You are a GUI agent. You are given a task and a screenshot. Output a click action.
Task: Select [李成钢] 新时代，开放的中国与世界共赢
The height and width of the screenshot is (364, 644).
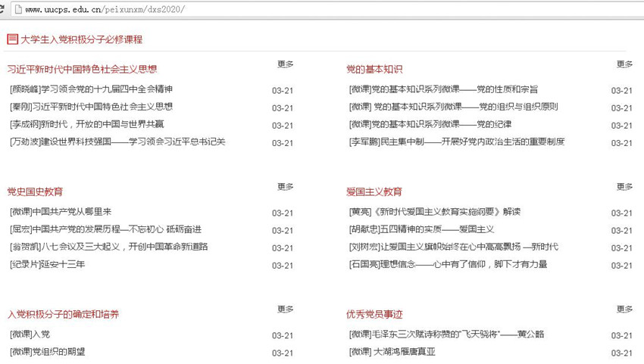(x=87, y=125)
